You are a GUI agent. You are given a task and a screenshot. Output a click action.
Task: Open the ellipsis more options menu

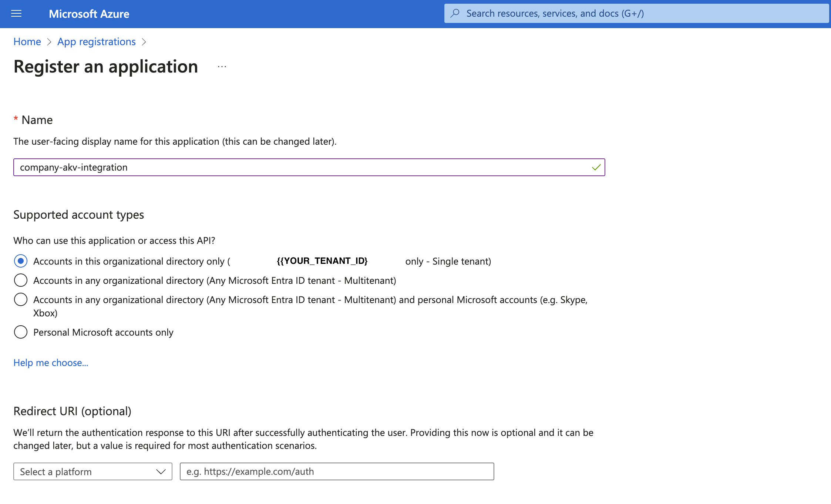click(222, 67)
